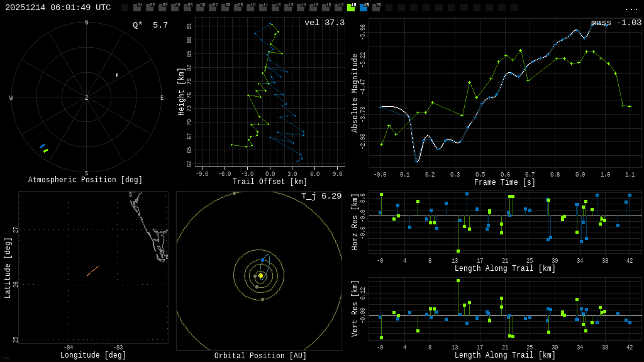Toggle station box labeled 10

pos(250,8)
